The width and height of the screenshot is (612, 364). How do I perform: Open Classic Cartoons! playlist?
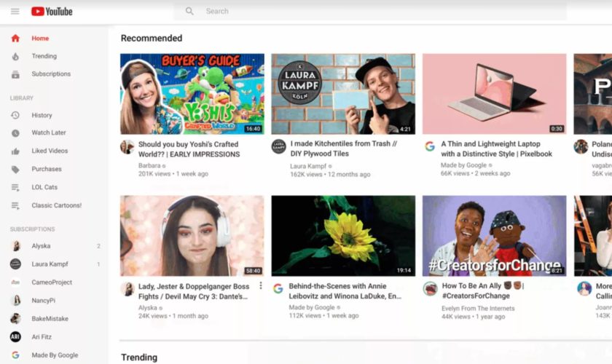[56, 205]
